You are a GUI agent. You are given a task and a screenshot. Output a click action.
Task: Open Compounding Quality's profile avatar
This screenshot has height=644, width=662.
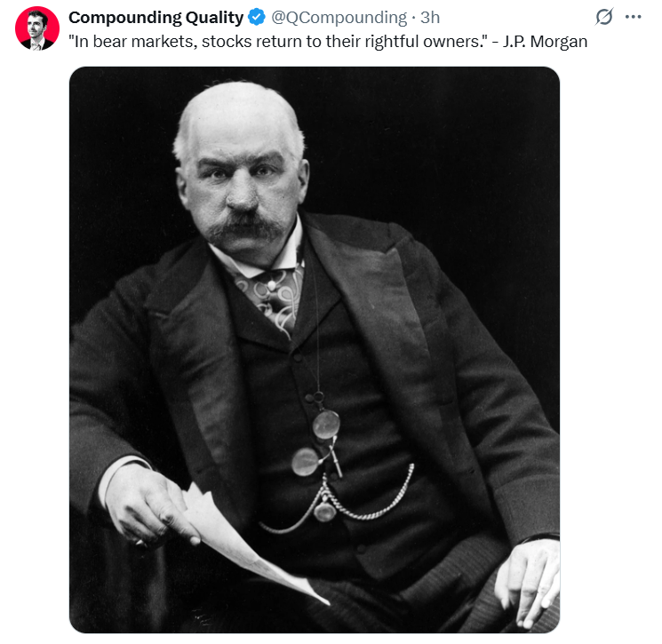(x=37, y=28)
